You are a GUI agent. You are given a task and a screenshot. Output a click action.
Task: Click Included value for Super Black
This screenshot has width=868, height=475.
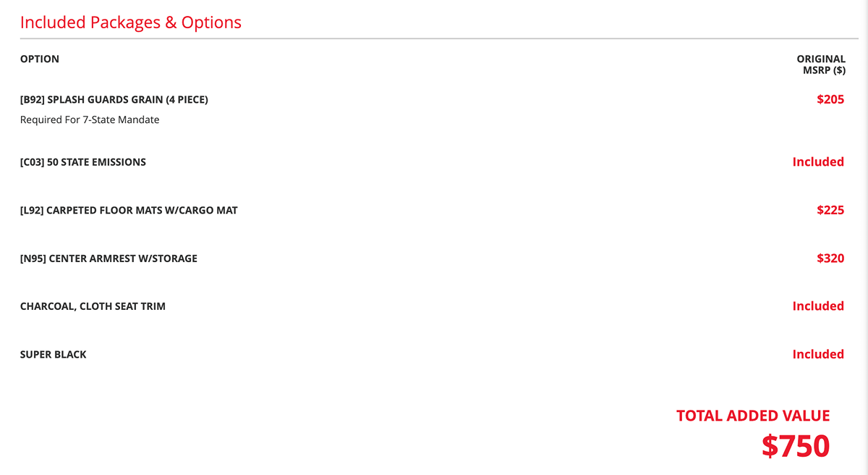[x=818, y=355]
